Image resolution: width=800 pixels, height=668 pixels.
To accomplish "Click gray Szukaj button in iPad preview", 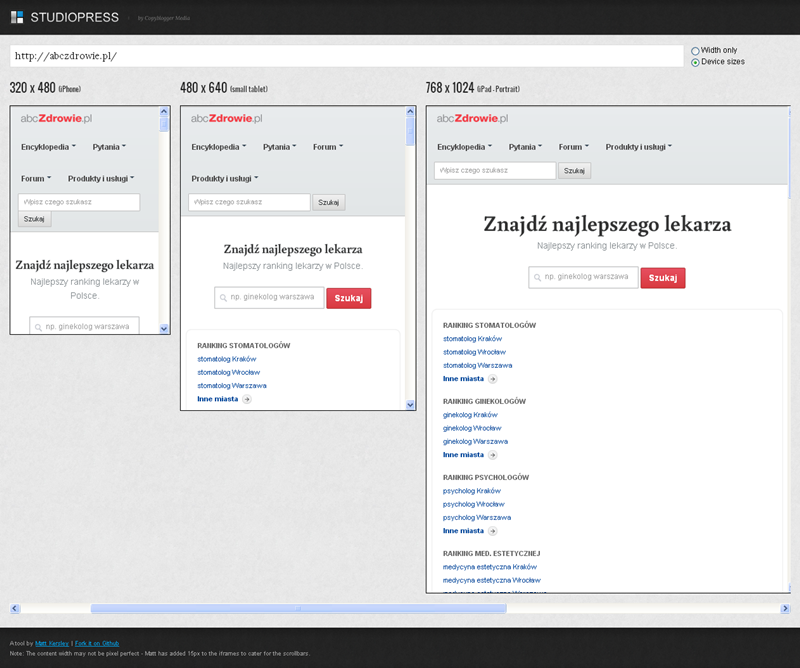I will (x=574, y=171).
